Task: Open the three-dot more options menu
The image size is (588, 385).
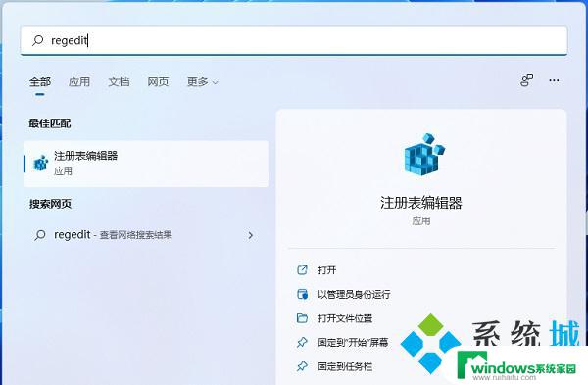Action: 554,80
